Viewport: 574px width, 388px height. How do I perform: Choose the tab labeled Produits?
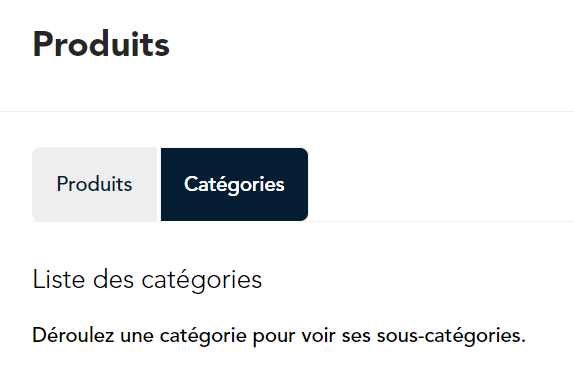coord(94,184)
